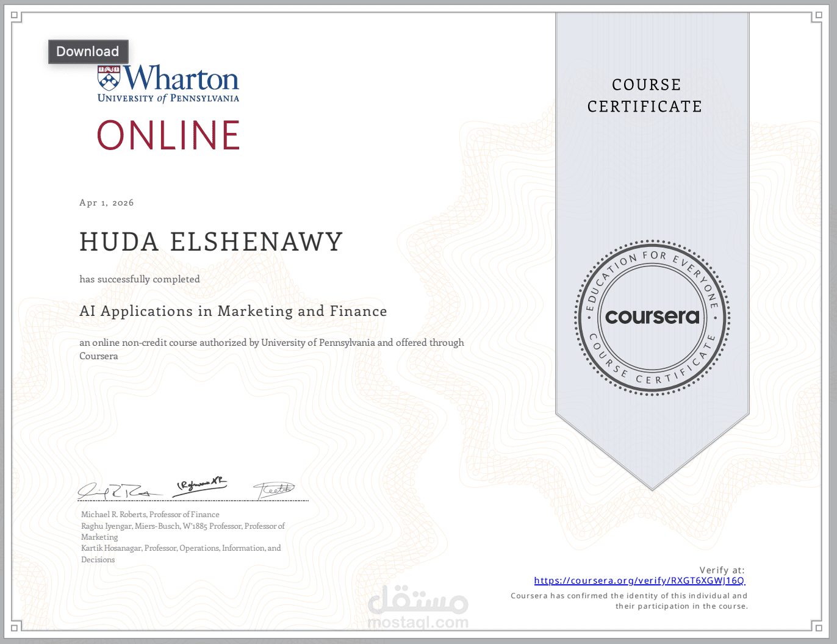Viewport: 837px width, 644px height.
Task: Click the name HUDA ELSHENAWY
Action: [211, 242]
